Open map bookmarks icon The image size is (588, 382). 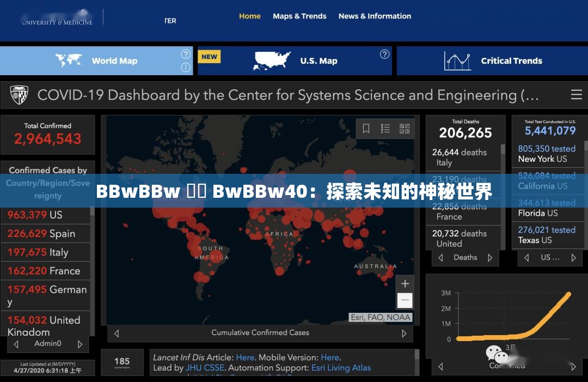point(366,129)
